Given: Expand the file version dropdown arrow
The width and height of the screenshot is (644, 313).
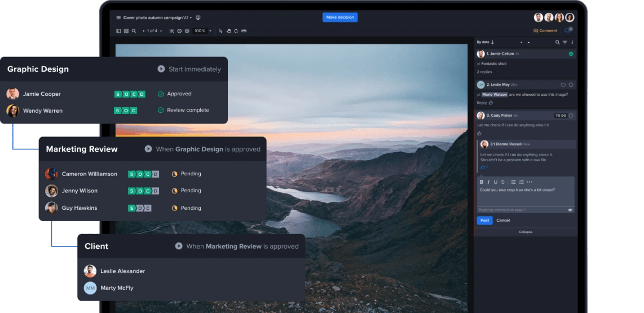Looking at the screenshot, I should point(191,18).
